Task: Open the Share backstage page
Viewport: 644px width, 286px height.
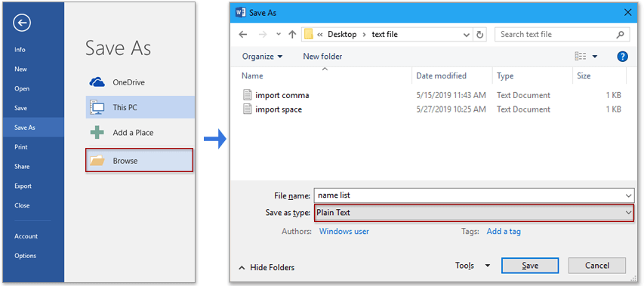Action: tap(22, 167)
